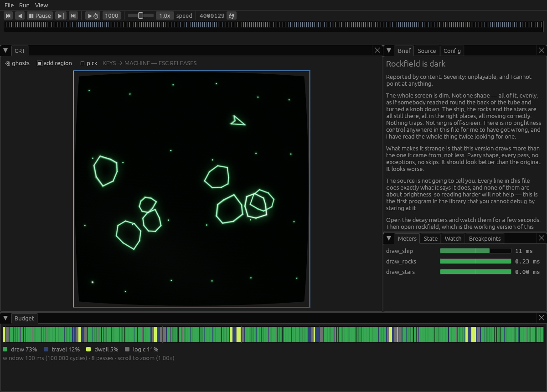Open the Breakpoints tab

[485, 238]
